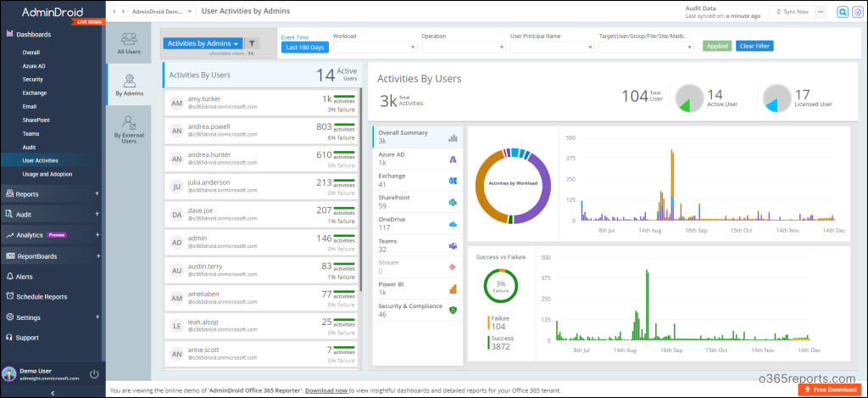
Task: Click the Power BI workload icon
Action: 453,289
